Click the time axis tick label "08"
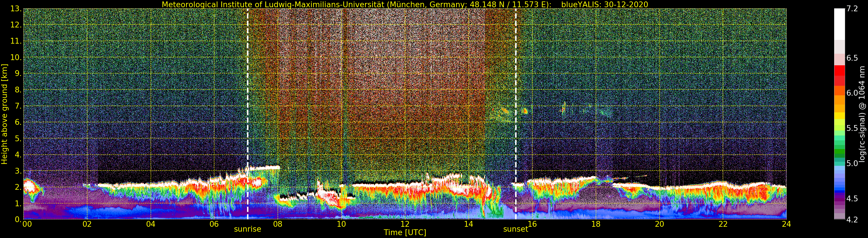The width and height of the screenshot is (868, 238). (278, 224)
